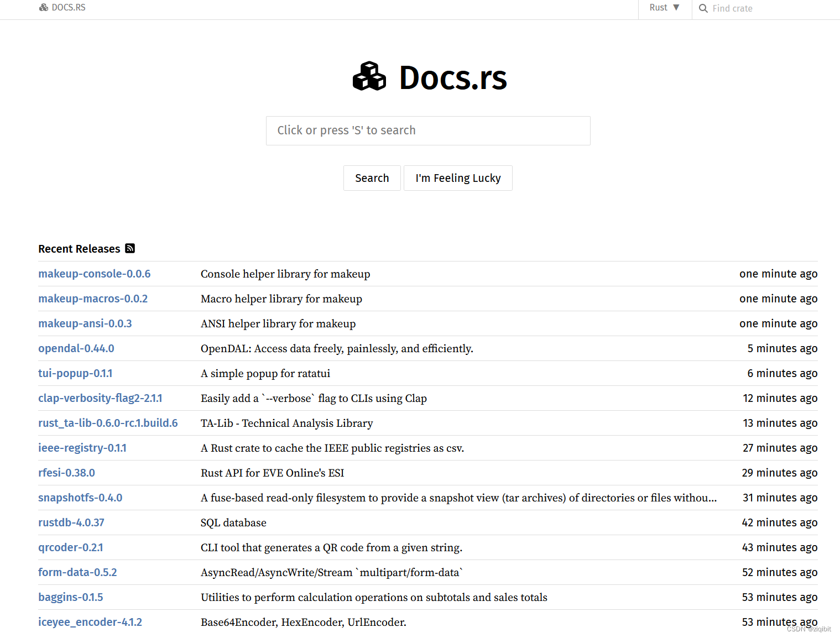Open clap-verbosity-flag2-2.1.1 release

point(100,398)
